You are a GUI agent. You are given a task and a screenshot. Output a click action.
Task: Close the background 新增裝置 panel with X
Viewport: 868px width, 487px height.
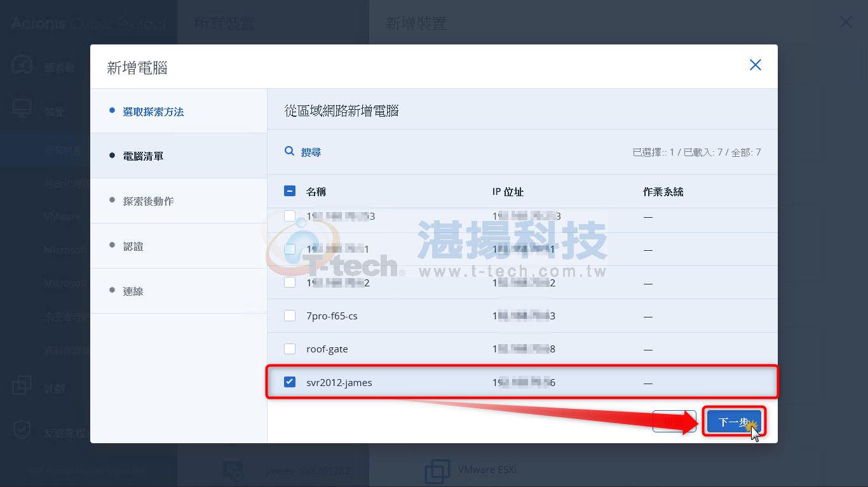[x=846, y=22]
